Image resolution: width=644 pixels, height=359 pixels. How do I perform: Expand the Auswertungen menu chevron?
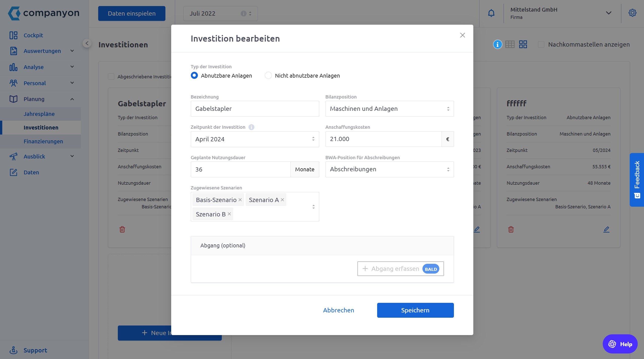72,51
